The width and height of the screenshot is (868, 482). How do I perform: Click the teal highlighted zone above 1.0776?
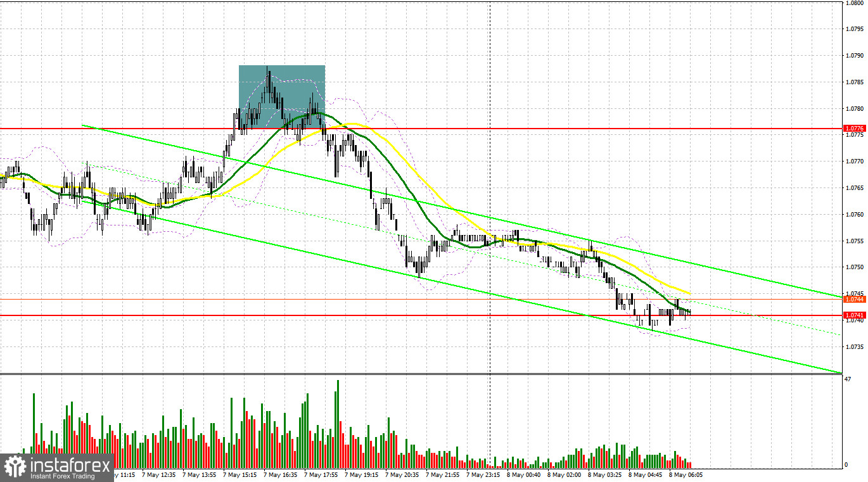(x=282, y=96)
